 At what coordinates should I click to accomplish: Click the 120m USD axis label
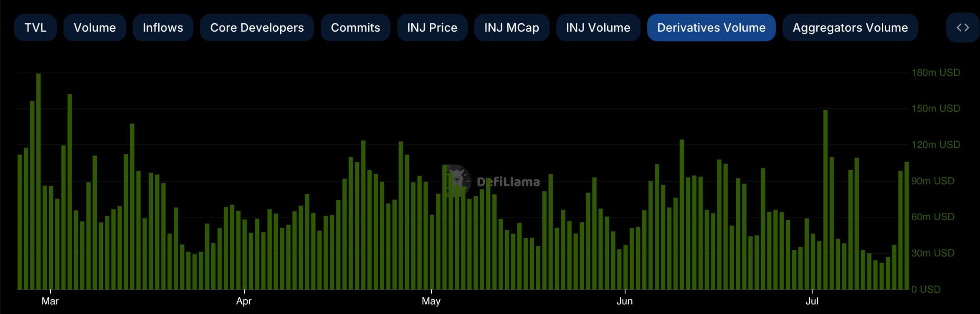pos(936,145)
